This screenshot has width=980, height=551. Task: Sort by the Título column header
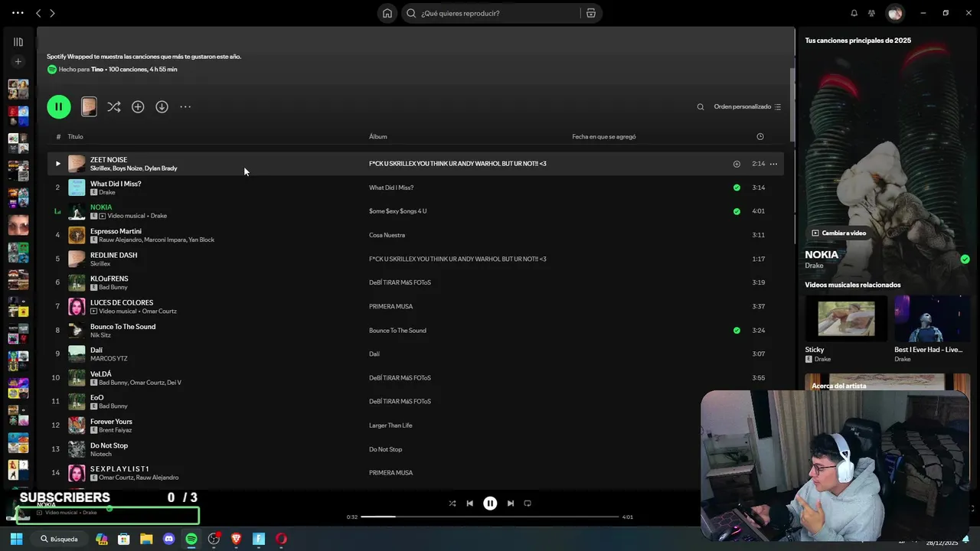75,137
